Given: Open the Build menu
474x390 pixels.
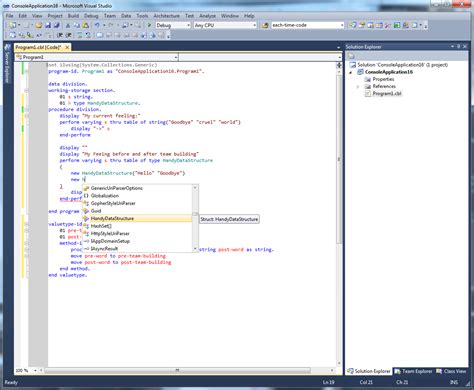Looking at the screenshot, I should tap(73, 16).
